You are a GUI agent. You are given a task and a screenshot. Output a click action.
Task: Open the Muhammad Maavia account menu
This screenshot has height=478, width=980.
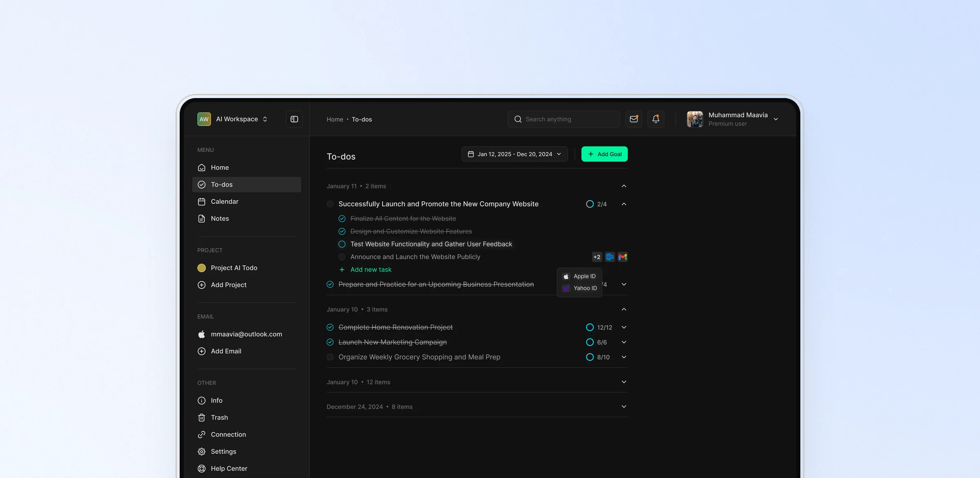(x=733, y=119)
